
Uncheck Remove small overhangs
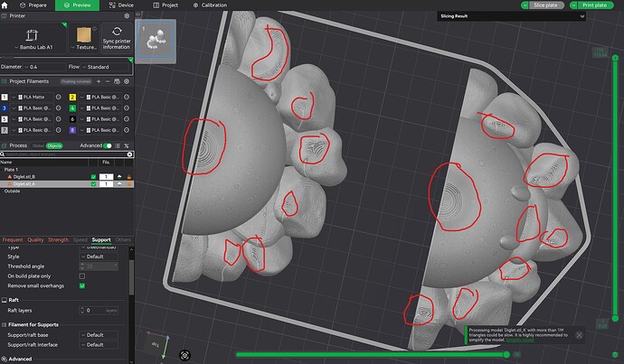82,286
